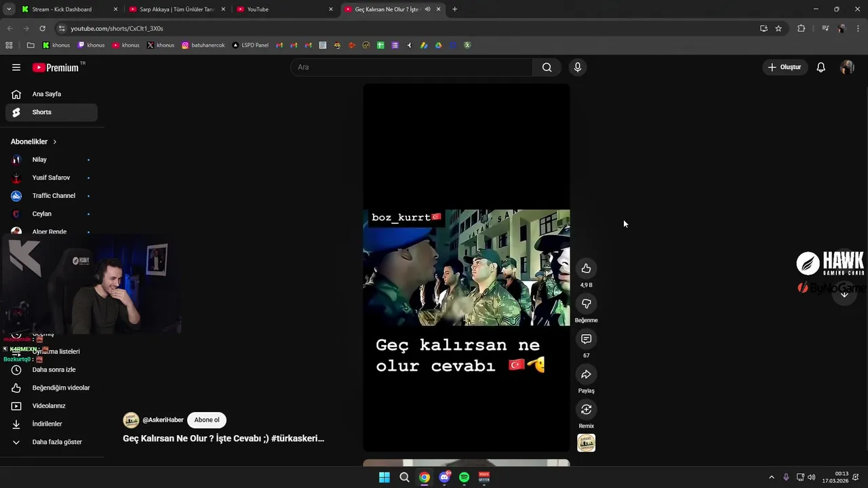Click the address bar URL
The height and width of the screenshot is (488, 868).
117,28
